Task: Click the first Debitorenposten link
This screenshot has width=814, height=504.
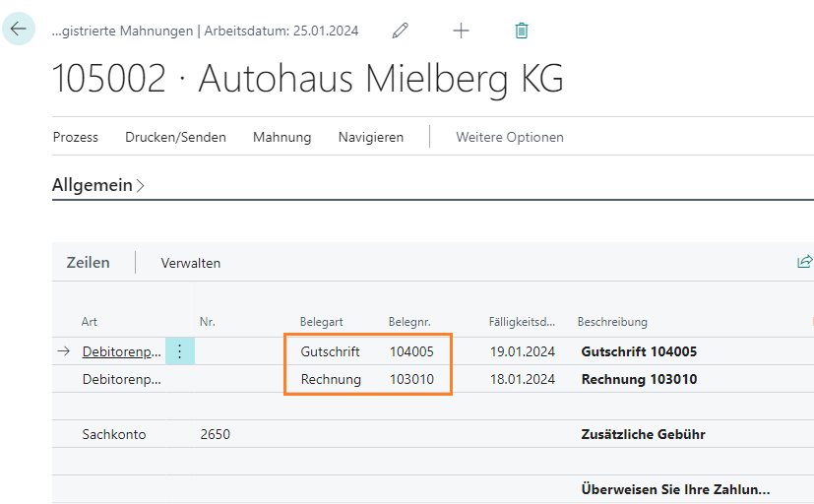Action: (122, 351)
